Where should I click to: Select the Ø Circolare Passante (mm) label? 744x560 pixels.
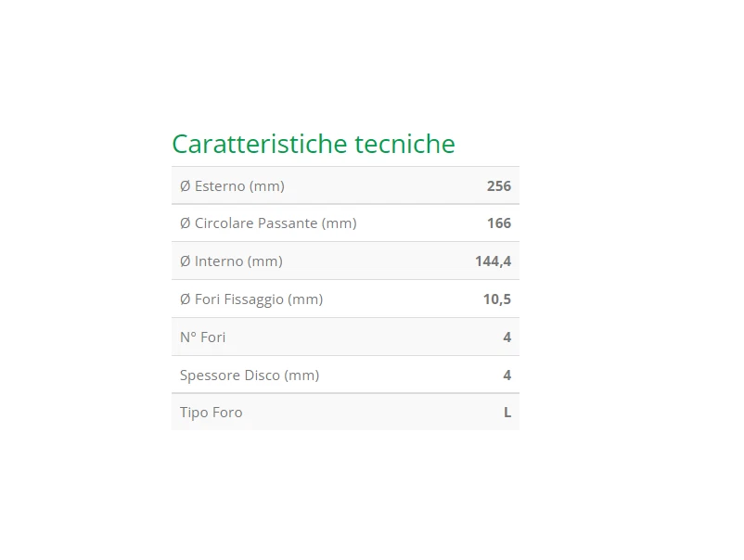point(268,223)
